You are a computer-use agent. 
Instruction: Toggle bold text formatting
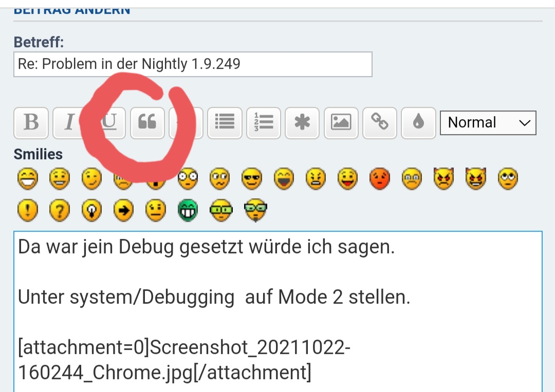(31, 123)
